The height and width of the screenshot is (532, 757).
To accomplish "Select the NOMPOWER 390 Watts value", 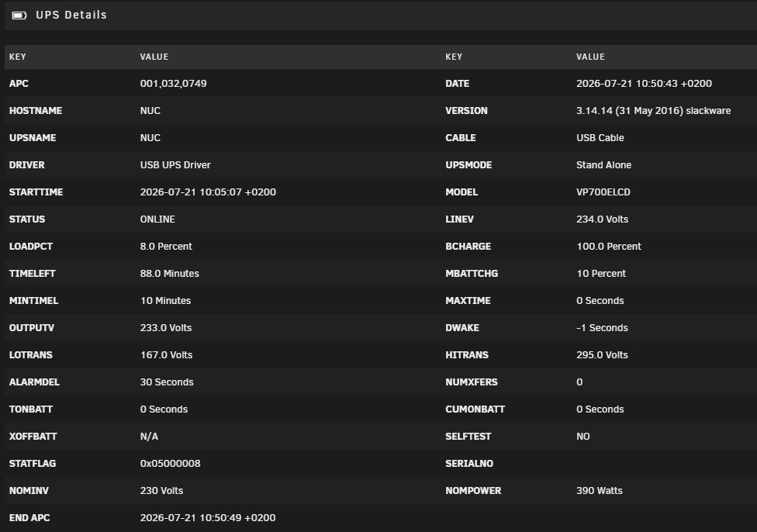I will click(599, 490).
